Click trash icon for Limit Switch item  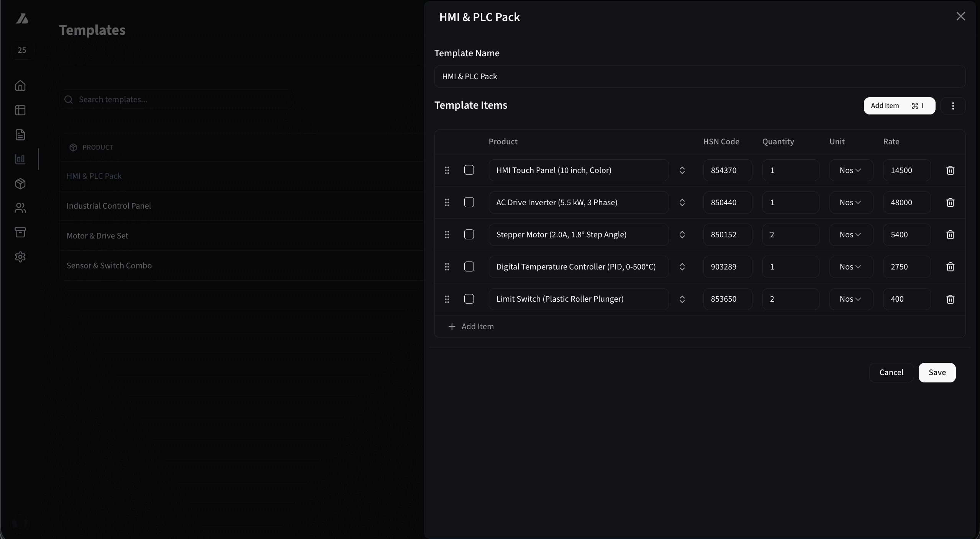pos(950,299)
